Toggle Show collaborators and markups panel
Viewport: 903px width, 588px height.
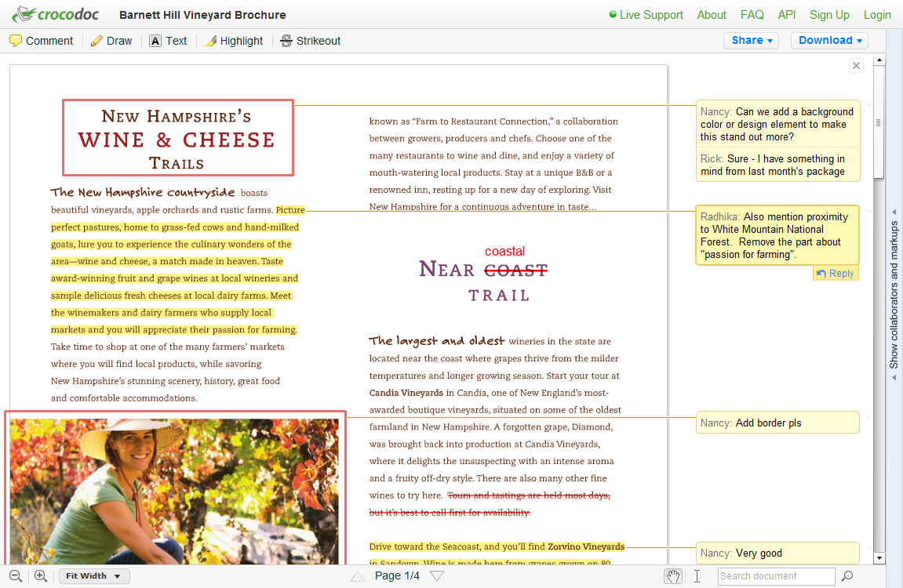point(894,294)
